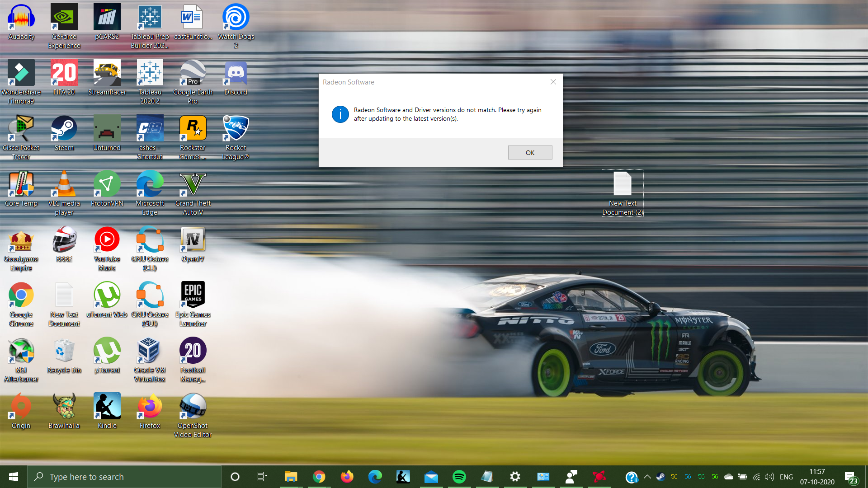Click the taskbar clock and date
Image resolution: width=868 pixels, height=488 pixels.
click(817, 477)
